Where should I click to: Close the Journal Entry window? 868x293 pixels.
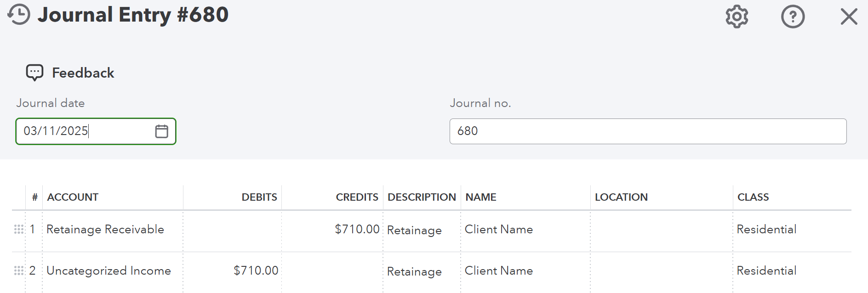tap(849, 17)
